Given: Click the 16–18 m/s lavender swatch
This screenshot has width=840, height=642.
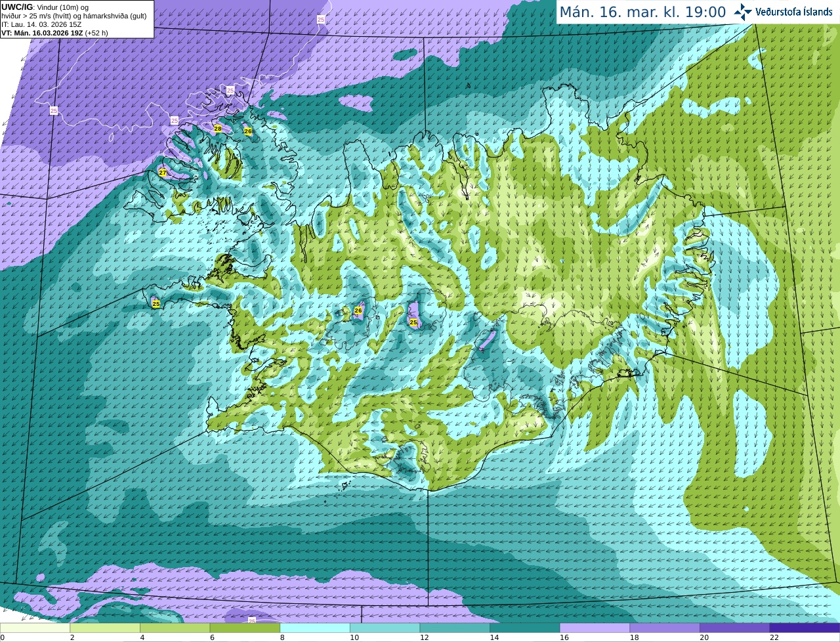Looking at the screenshot, I should click(595, 628).
